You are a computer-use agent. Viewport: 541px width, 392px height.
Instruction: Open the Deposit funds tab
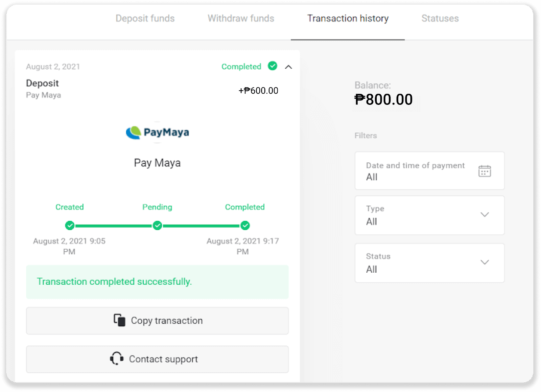[145, 18]
